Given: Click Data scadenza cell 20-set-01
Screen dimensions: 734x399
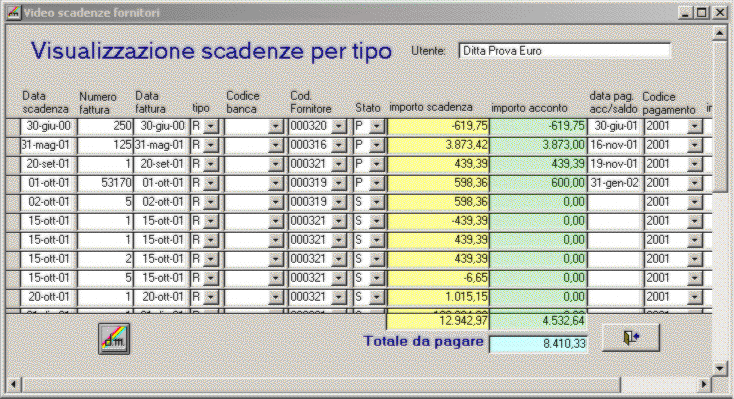Looking at the screenshot, I should click(x=48, y=164).
